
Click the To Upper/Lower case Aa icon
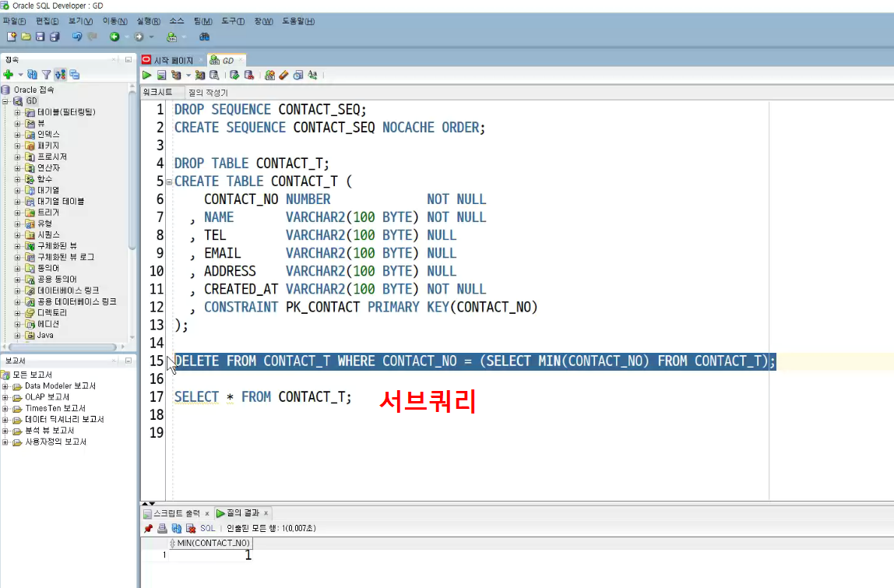pyautogui.click(x=312, y=75)
